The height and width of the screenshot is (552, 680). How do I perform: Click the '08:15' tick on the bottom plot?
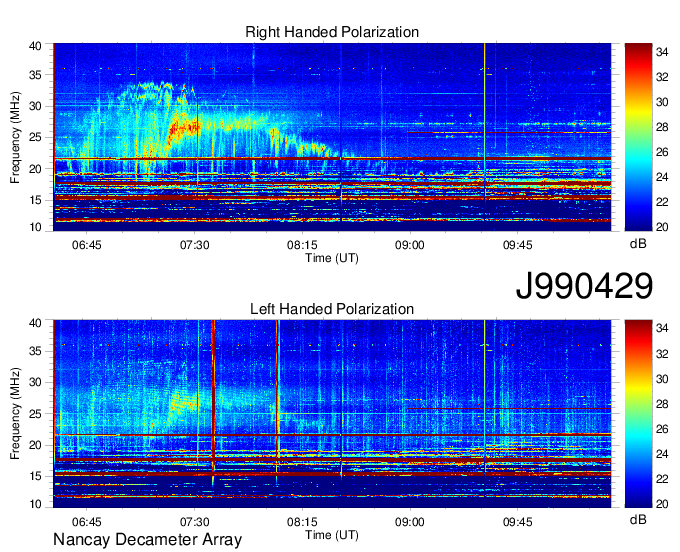coord(302,522)
